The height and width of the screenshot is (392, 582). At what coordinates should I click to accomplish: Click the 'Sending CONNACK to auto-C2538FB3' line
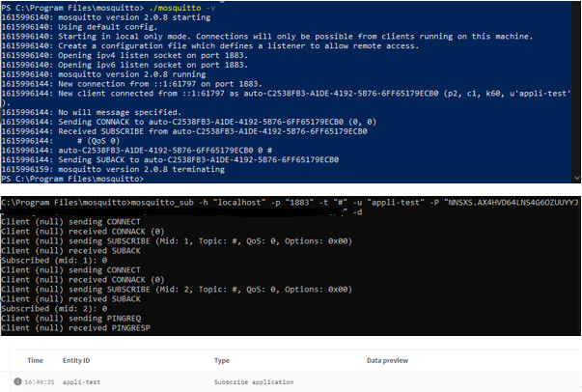tap(188, 122)
